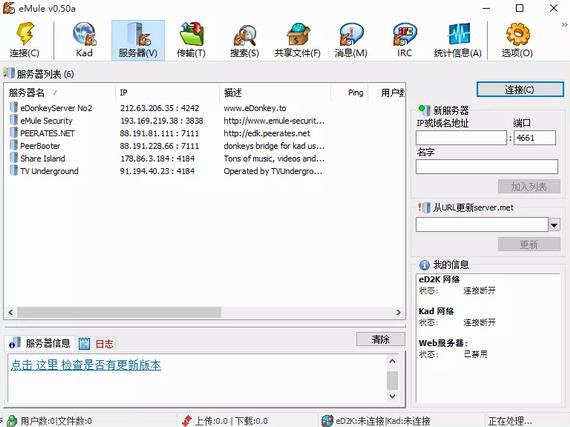Open the check for new version link
Image resolution: width=570 pixels, height=427 pixels.
point(86,365)
